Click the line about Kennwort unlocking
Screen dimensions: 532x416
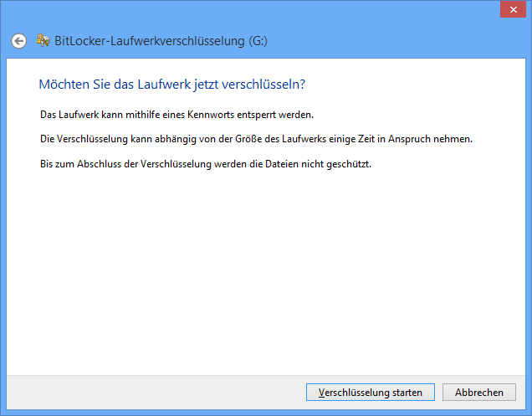pos(176,115)
